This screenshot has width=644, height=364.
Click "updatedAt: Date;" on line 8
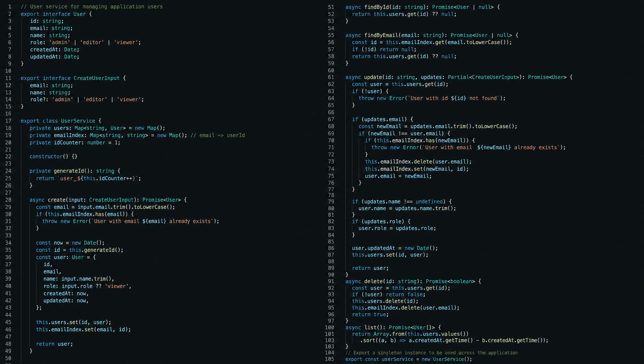55,57
